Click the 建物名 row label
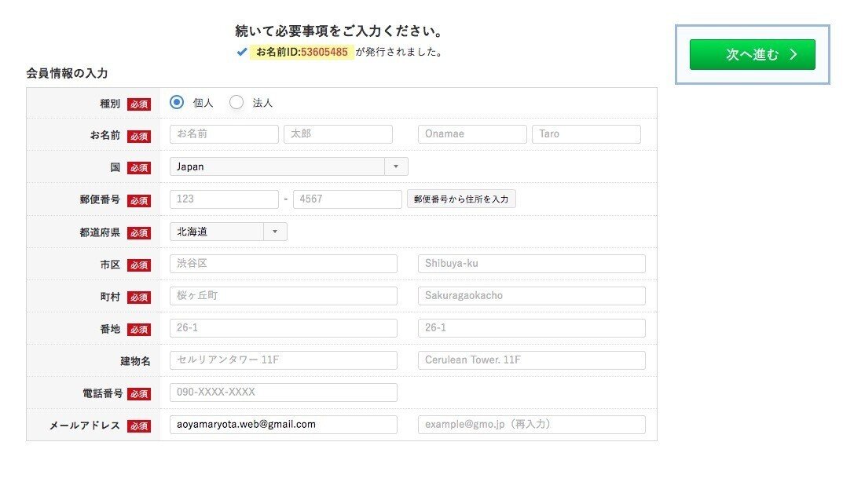The width and height of the screenshot is (854, 504). pyautogui.click(x=135, y=361)
